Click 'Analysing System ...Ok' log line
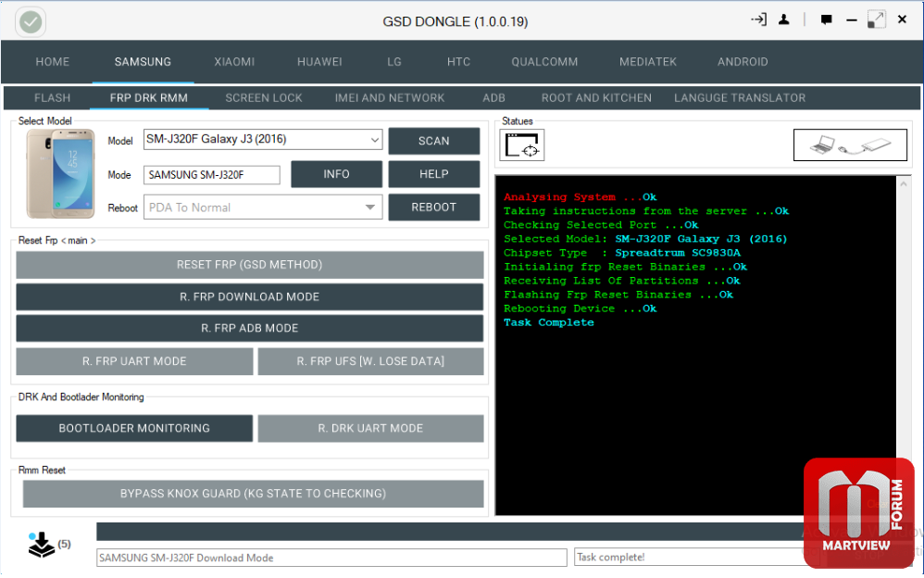This screenshot has width=924, height=578. pos(580,197)
